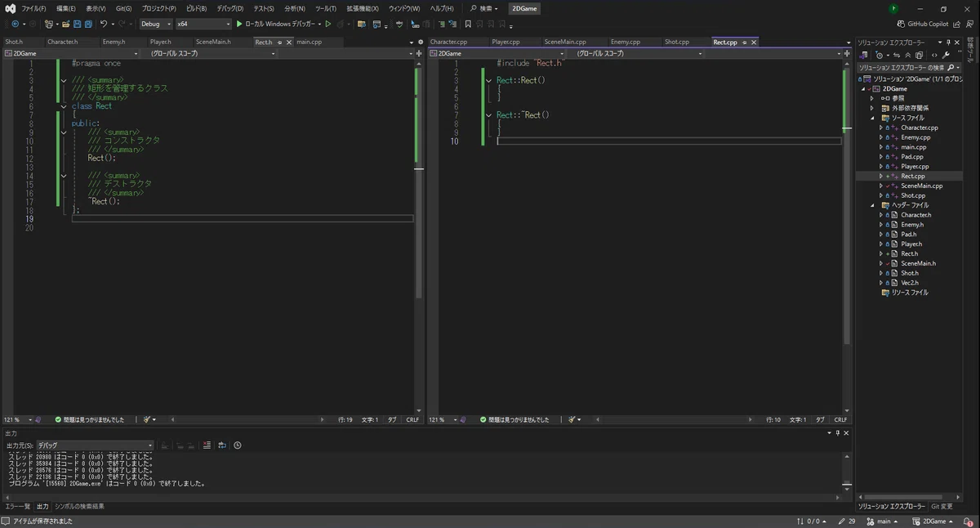Click the wrench properties icon in Solution Explorer

[x=946, y=55]
